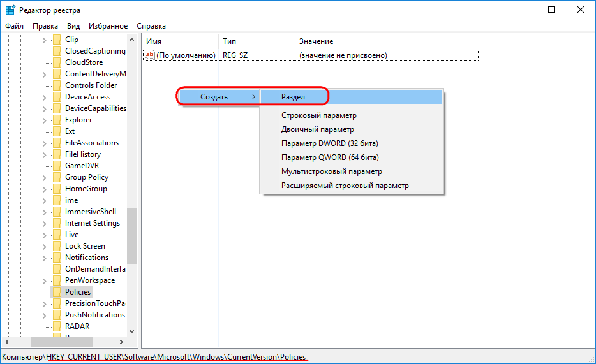Click the (значение не присвоено) cell

pyautogui.click(x=343, y=55)
